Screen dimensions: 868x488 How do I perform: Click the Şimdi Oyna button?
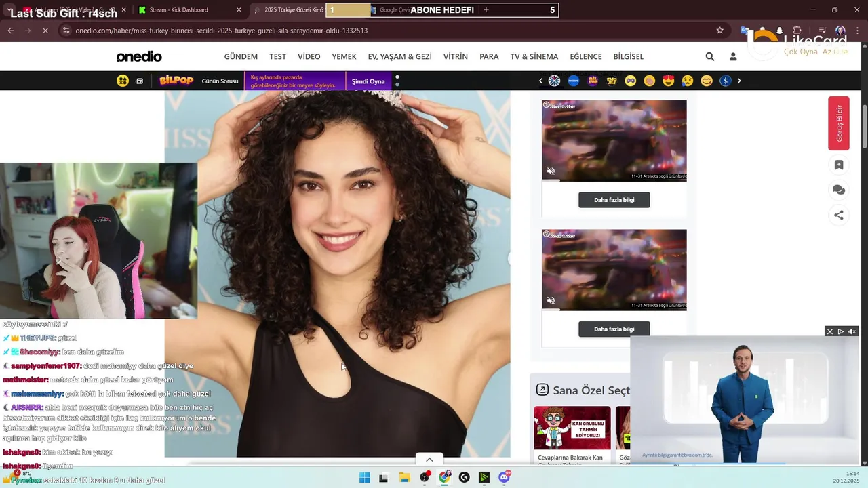(x=368, y=81)
